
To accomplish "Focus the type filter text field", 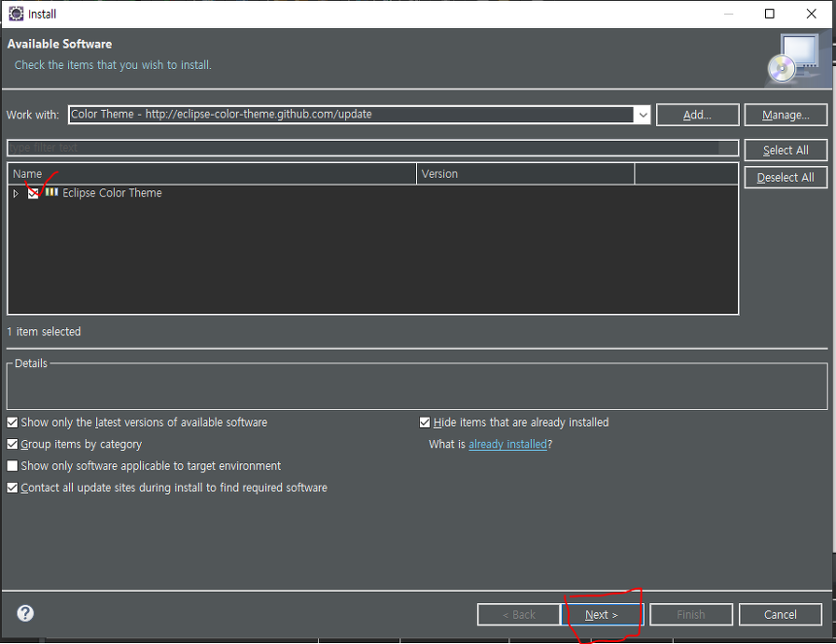I will pyautogui.click(x=372, y=148).
